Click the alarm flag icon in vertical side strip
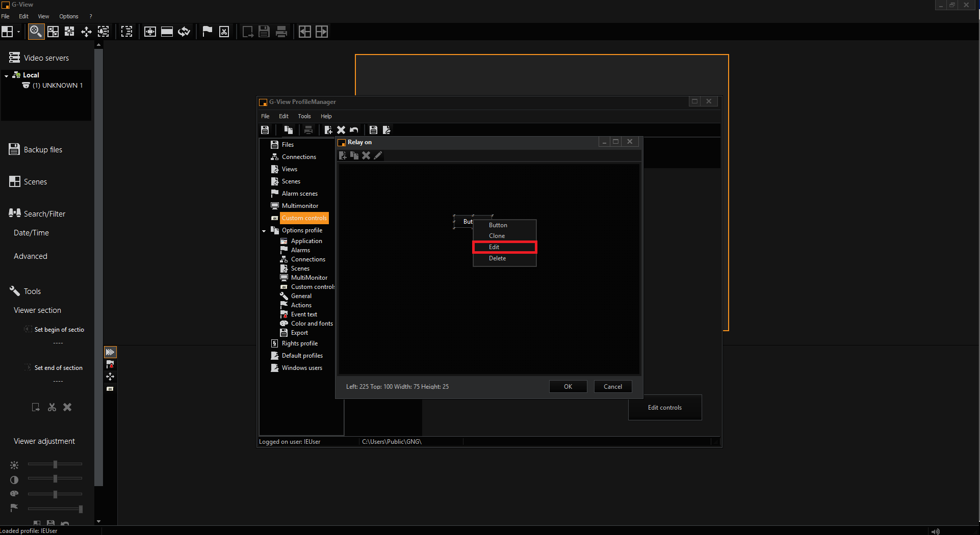 point(110,364)
